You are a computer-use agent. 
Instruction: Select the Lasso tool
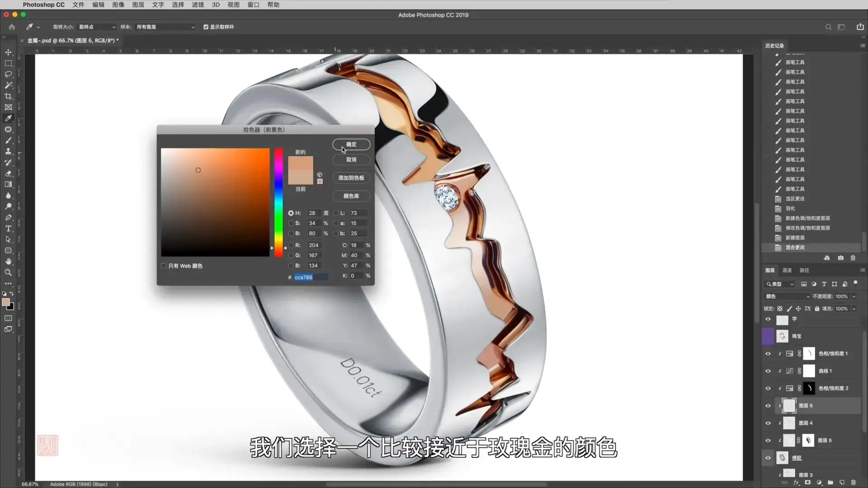[8, 74]
